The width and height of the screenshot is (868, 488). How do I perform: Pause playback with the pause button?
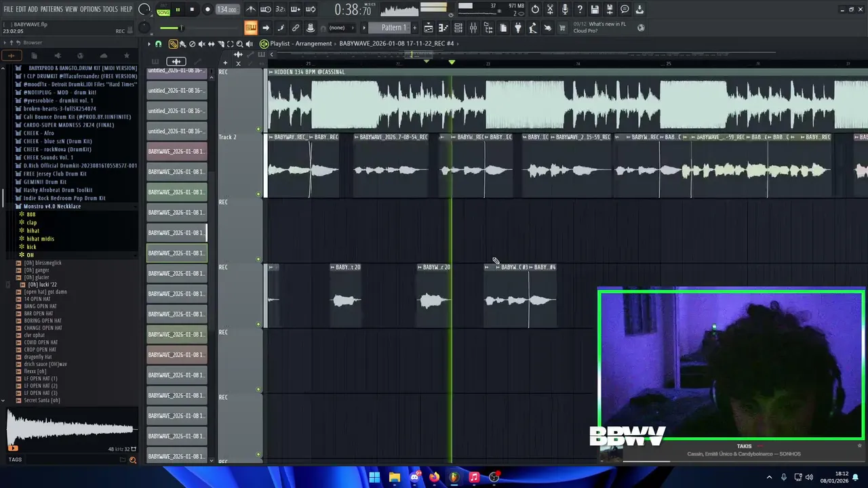[178, 9]
